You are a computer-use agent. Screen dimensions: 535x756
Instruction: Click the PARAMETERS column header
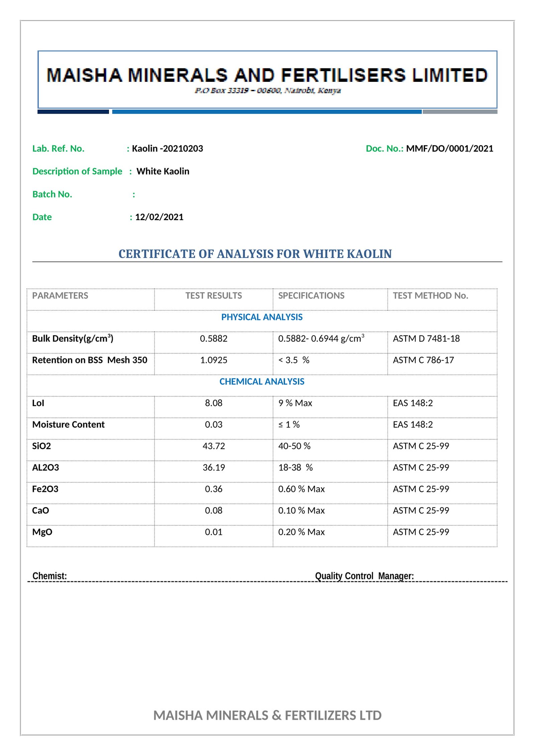click(60, 295)
